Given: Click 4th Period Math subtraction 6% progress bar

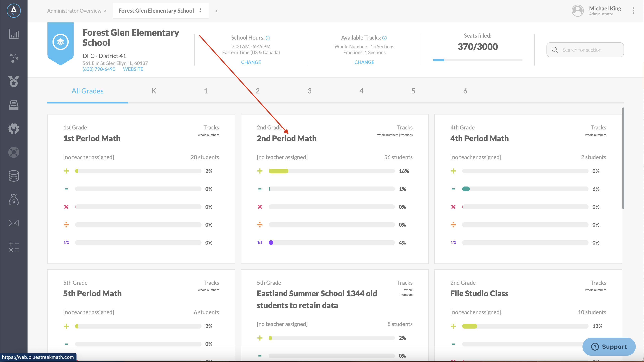Looking at the screenshot, I should click(x=525, y=189).
